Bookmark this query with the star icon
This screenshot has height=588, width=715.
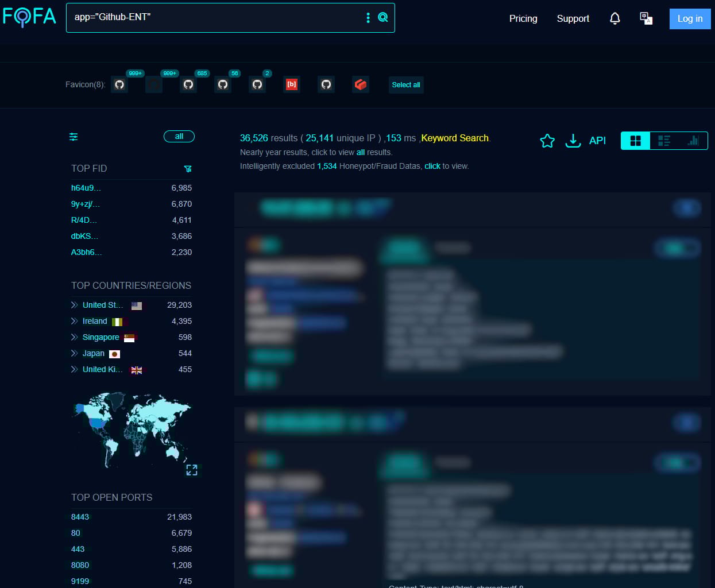coord(547,141)
